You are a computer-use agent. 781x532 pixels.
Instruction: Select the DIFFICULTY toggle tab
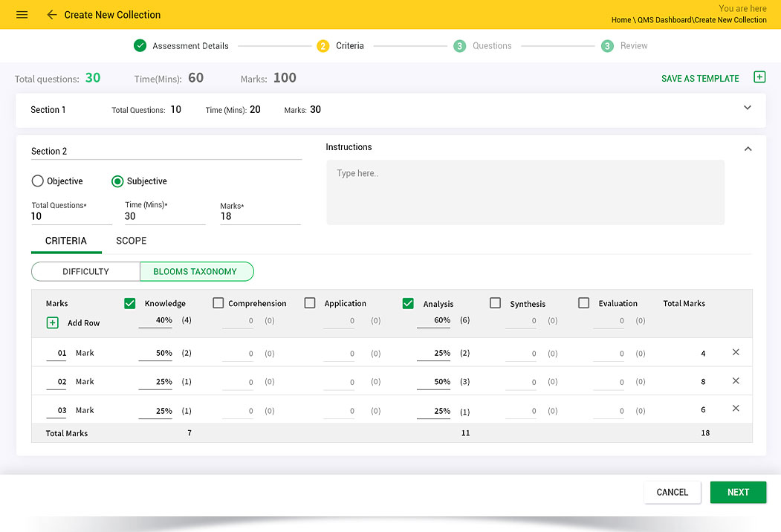point(85,272)
